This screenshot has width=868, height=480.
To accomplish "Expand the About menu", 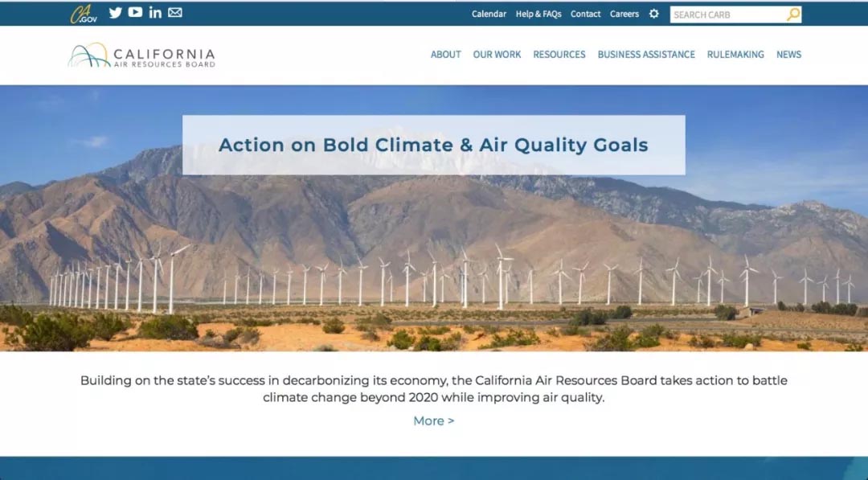I will coord(446,55).
